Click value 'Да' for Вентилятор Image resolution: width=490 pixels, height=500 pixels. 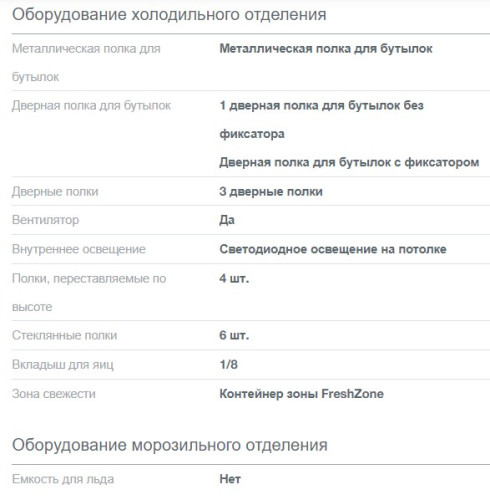(x=227, y=220)
